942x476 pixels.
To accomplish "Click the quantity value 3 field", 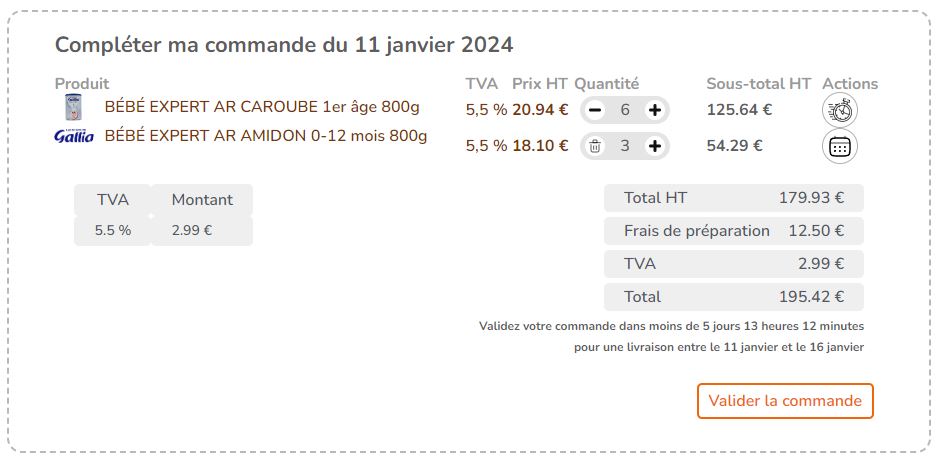I will point(625,146).
